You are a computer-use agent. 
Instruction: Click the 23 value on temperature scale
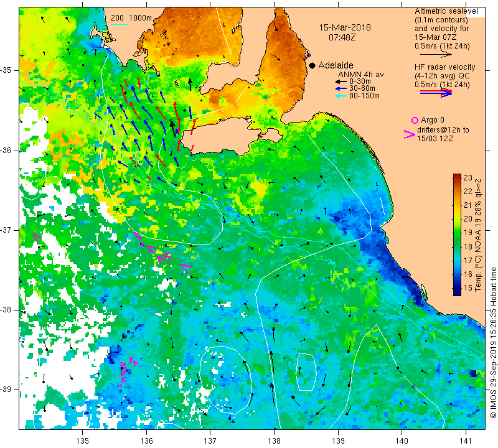click(x=468, y=178)
